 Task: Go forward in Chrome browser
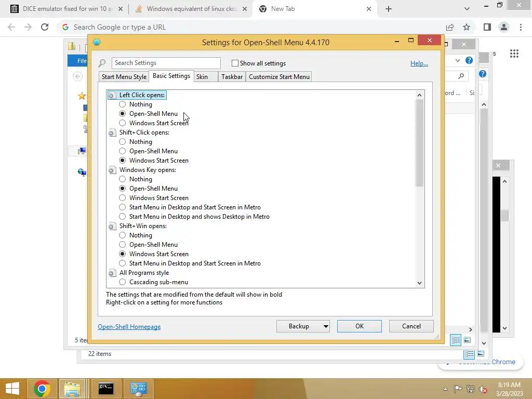[x=28, y=27]
